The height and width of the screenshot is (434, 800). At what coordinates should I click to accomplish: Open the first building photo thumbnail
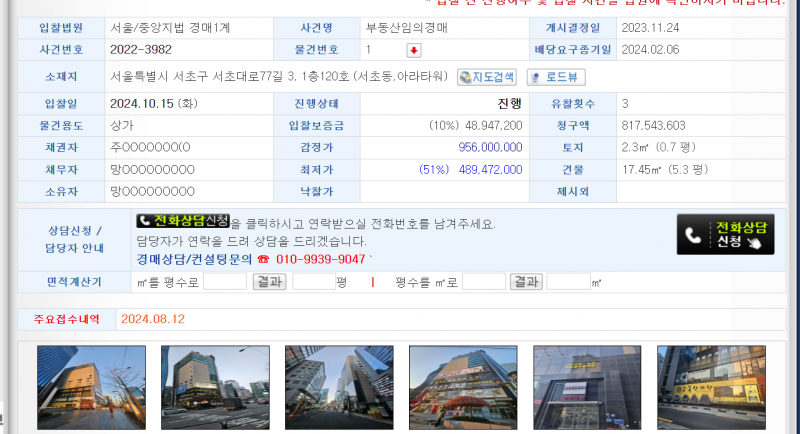(91, 388)
